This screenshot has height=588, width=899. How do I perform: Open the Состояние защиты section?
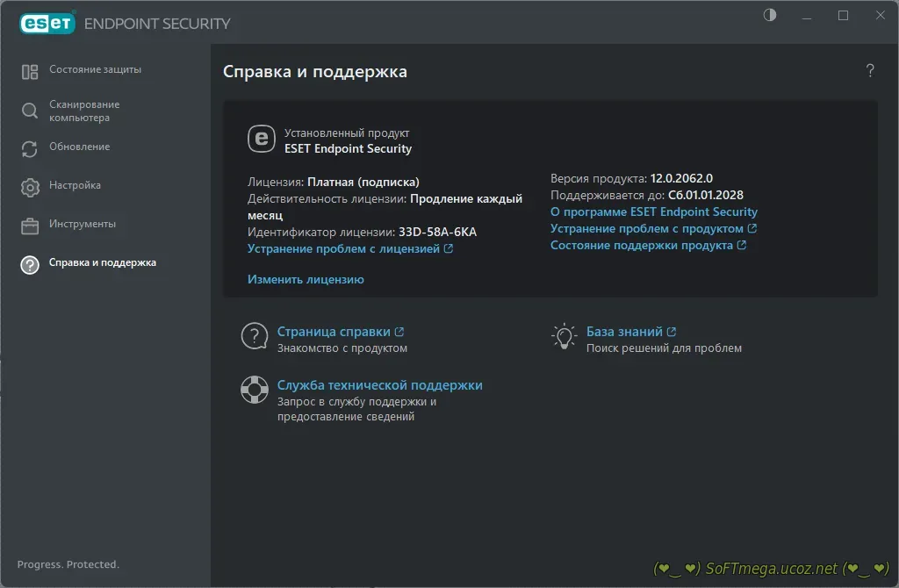click(95, 69)
